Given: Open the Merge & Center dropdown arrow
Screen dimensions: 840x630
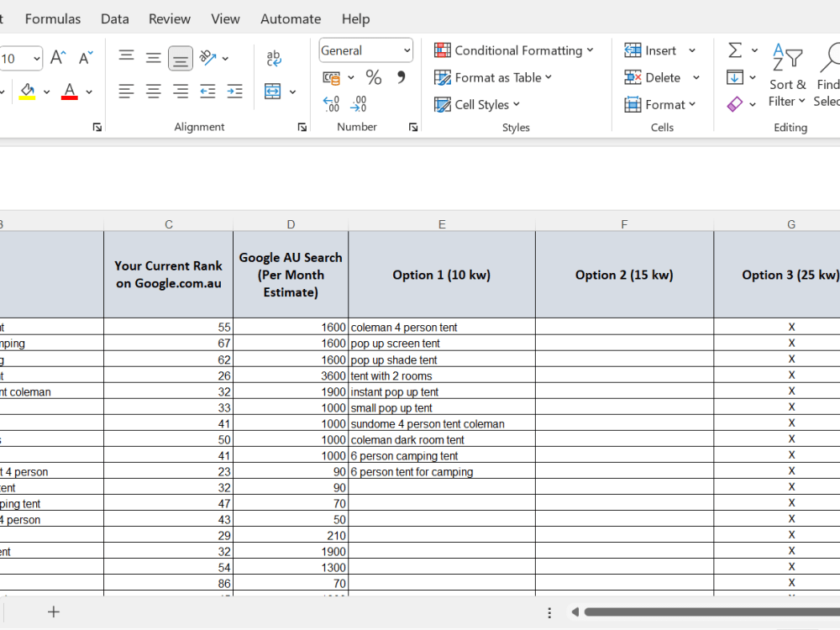Looking at the screenshot, I should (x=292, y=92).
